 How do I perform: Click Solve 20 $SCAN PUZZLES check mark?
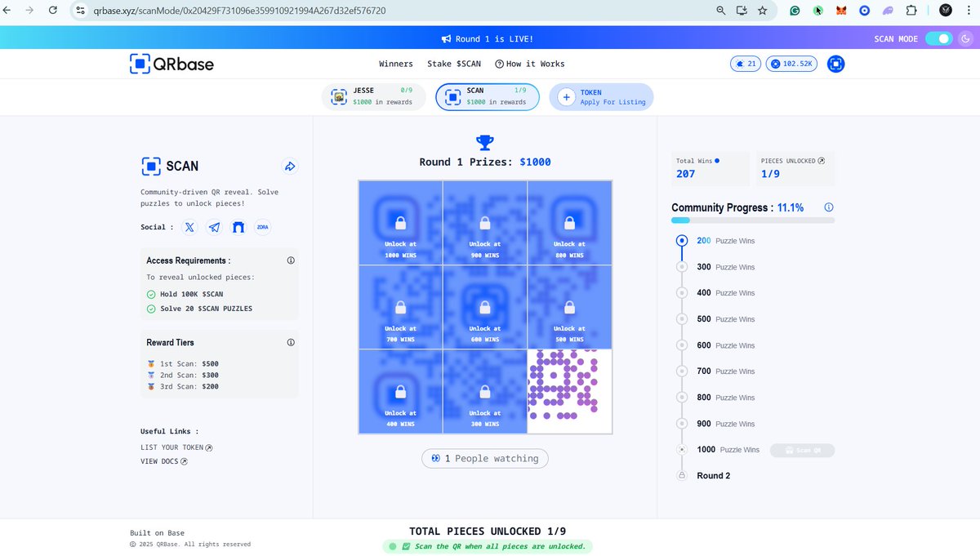151,309
